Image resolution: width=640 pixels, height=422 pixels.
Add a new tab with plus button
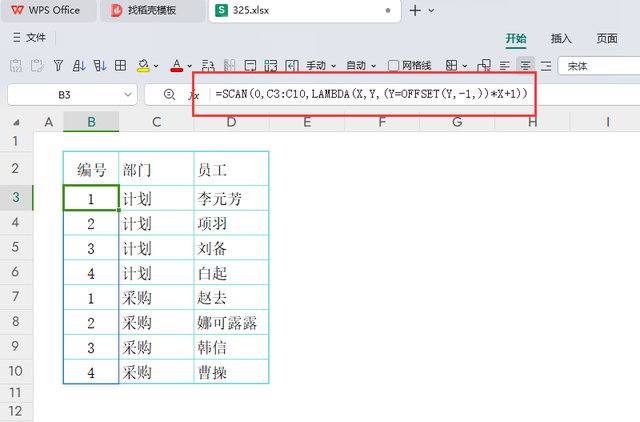pyautogui.click(x=415, y=11)
